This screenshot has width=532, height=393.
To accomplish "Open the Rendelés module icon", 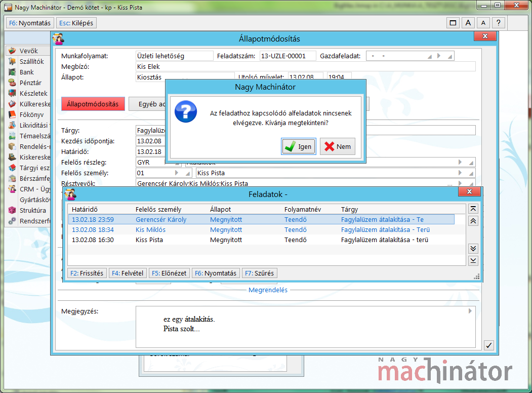I will tap(12, 146).
